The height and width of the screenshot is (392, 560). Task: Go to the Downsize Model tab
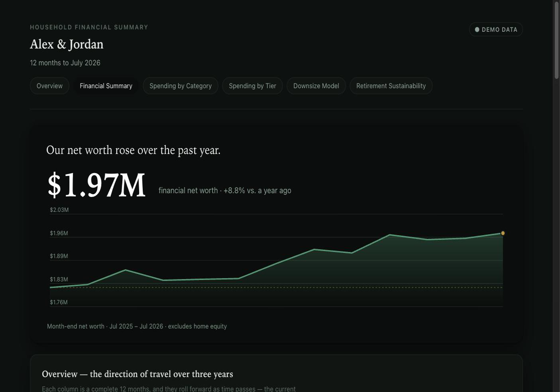[x=316, y=86]
